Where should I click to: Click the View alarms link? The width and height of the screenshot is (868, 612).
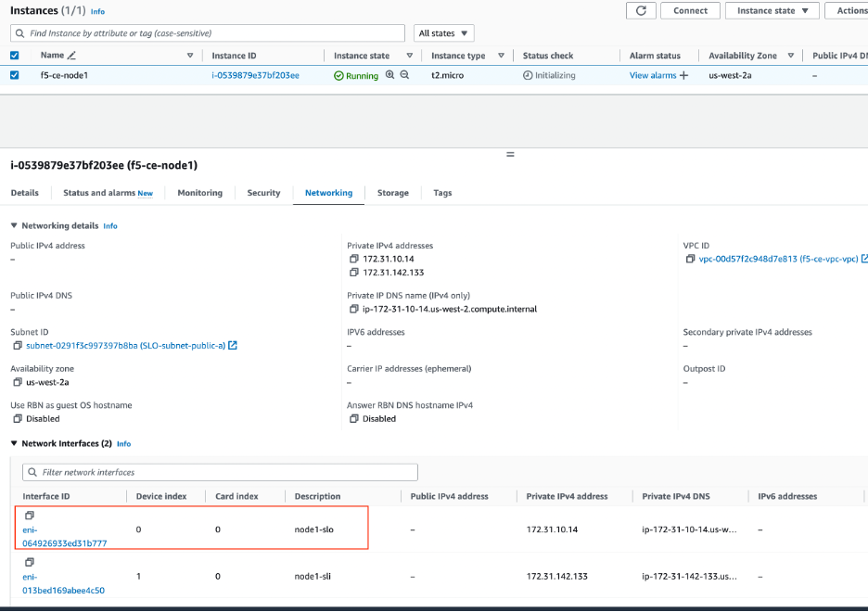[651, 75]
